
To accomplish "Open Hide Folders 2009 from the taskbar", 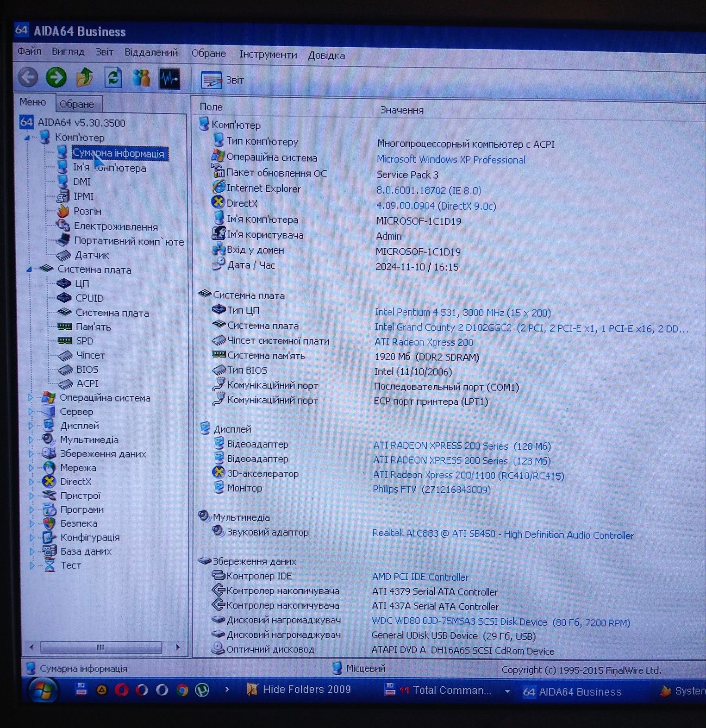I will point(299,690).
